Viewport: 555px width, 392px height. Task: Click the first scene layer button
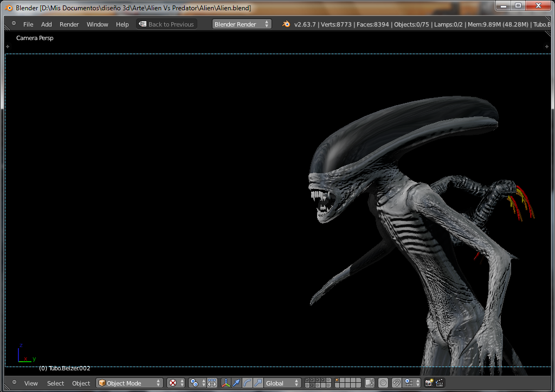tap(307, 381)
